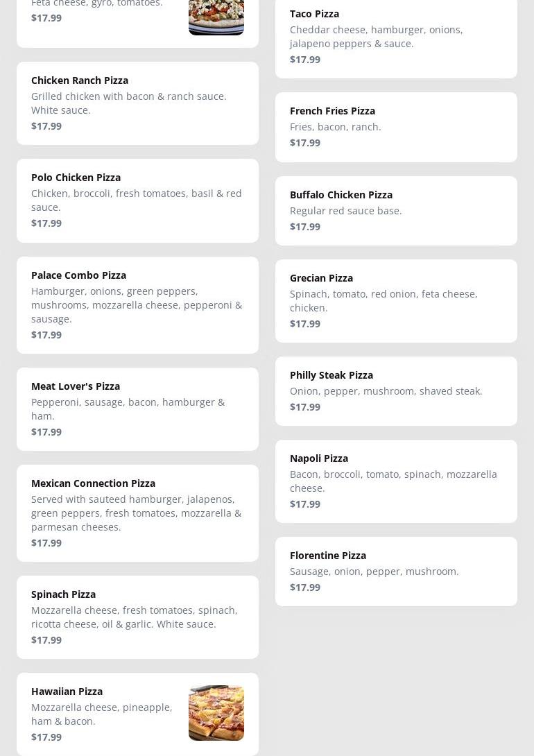Select the Grecian Pizza entry
This screenshot has height=756, width=534.
pos(396,300)
